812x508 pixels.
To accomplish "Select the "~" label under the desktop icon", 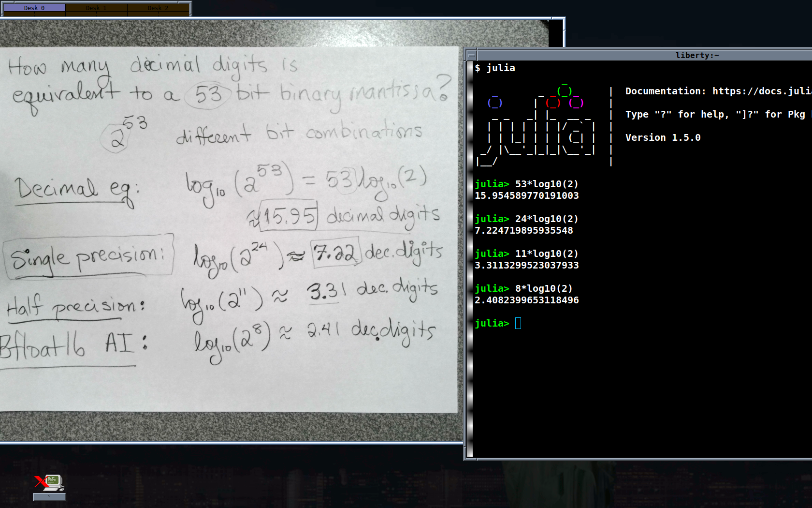I will pyautogui.click(x=49, y=496).
